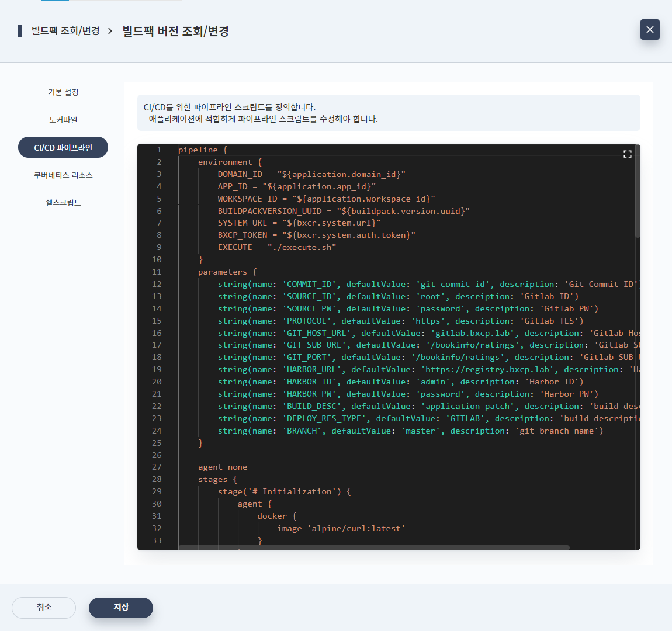Image resolution: width=672 pixels, height=631 pixels.
Task: Click the 'HARBOR_PW' parameter line
Action: tap(408, 394)
